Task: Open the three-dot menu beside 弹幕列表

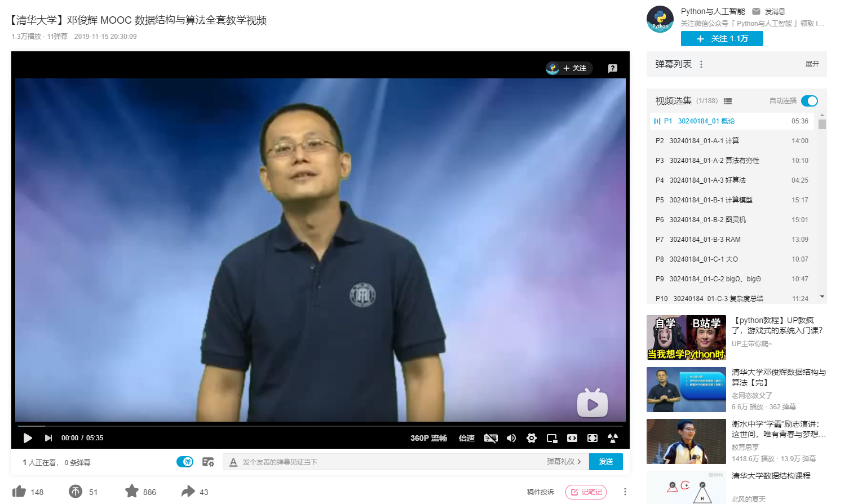Action: click(701, 64)
